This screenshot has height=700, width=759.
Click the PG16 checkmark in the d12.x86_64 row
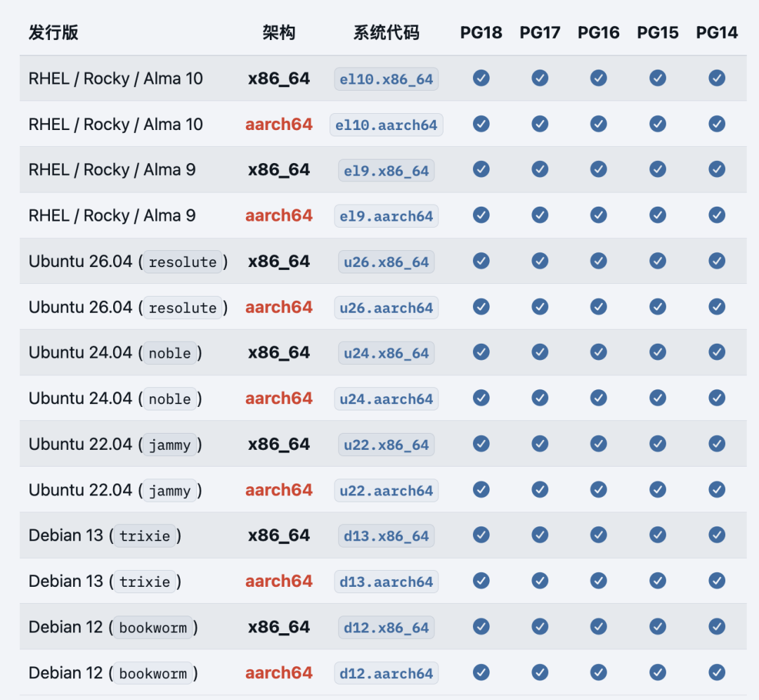pyautogui.click(x=599, y=626)
